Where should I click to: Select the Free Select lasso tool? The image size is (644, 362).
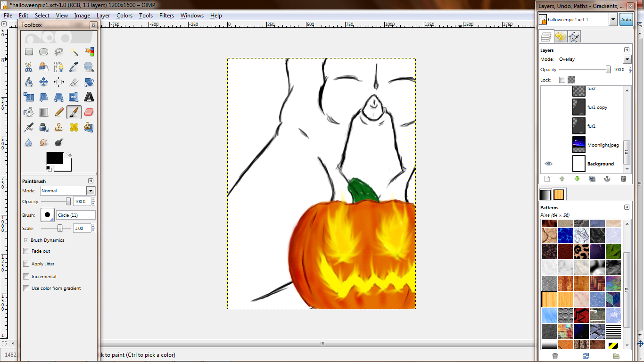pos(59,52)
